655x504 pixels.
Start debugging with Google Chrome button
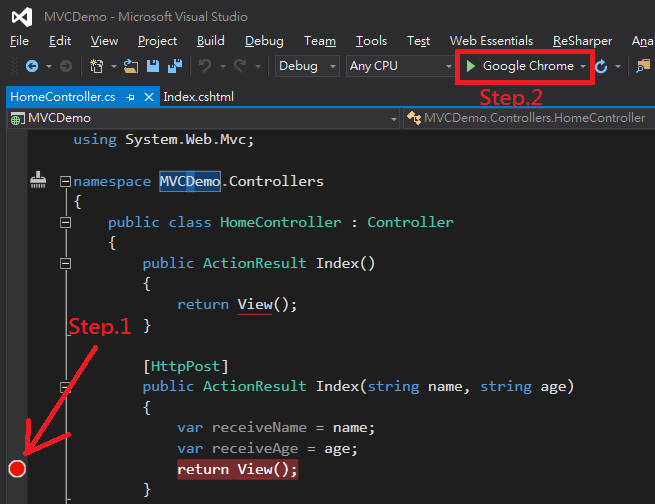pyautogui.click(x=525, y=66)
